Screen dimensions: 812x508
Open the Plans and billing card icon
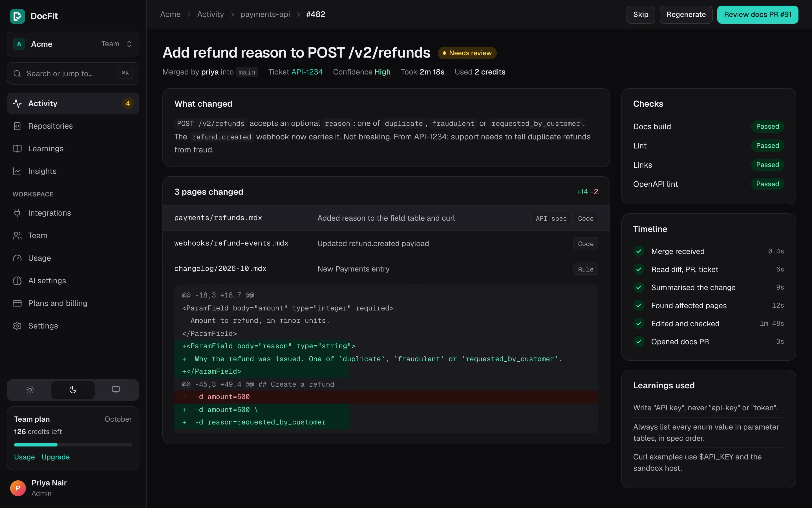tap(17, 303)
